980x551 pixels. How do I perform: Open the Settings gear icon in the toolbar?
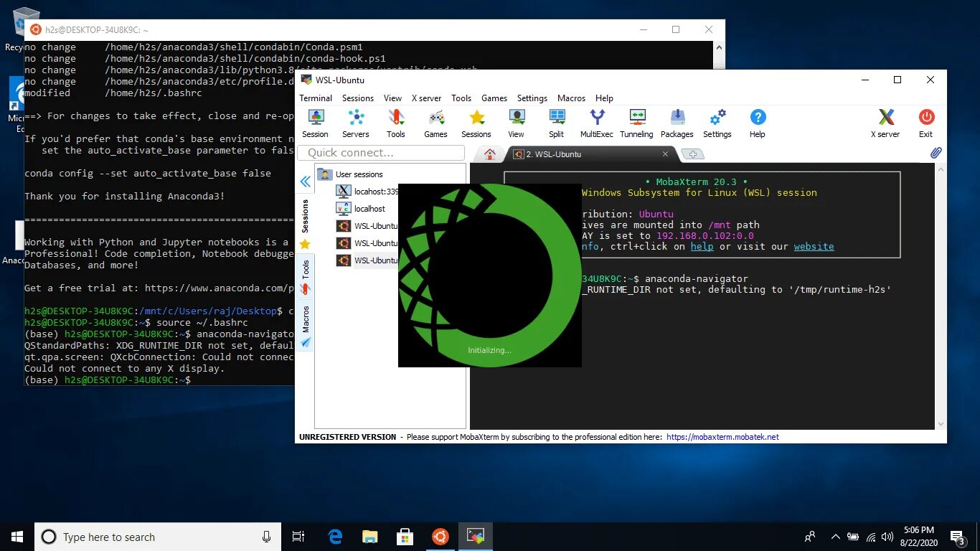[x=717, y=123]
